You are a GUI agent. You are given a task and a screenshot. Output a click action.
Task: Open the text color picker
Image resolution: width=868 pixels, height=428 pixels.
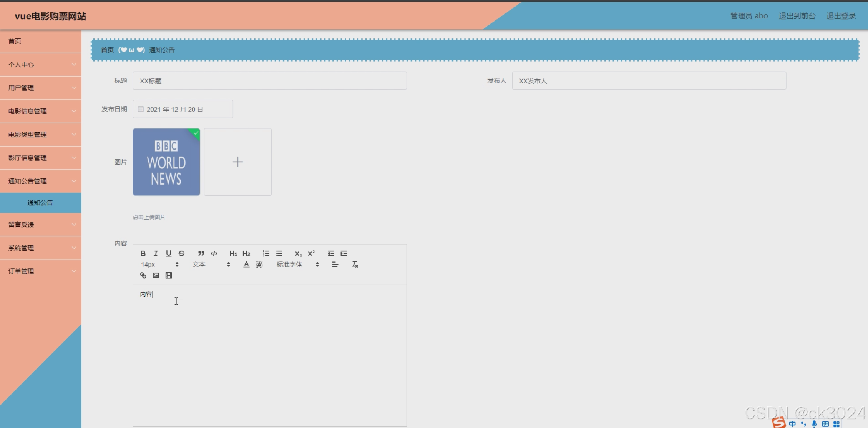(x=246, y=265)
